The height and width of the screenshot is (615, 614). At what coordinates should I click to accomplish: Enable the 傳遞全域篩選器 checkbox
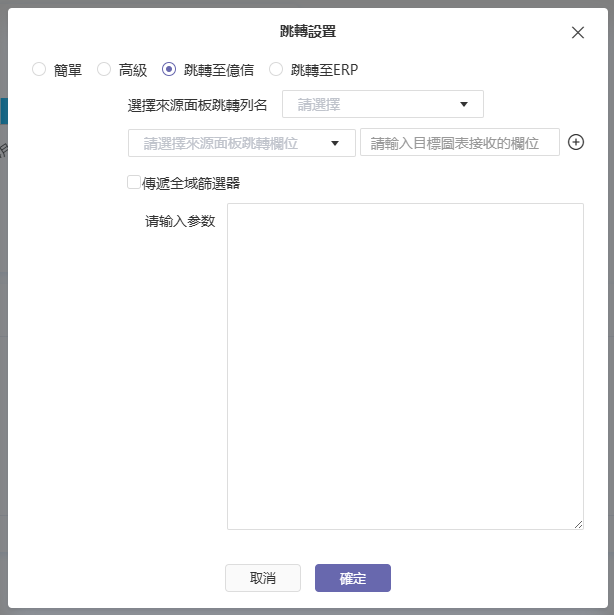tap(134, 182)
